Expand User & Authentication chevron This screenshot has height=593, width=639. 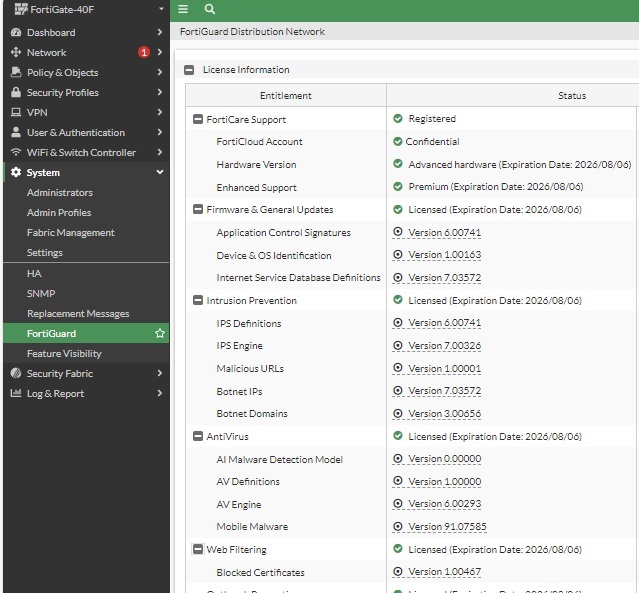click(160, 132)
